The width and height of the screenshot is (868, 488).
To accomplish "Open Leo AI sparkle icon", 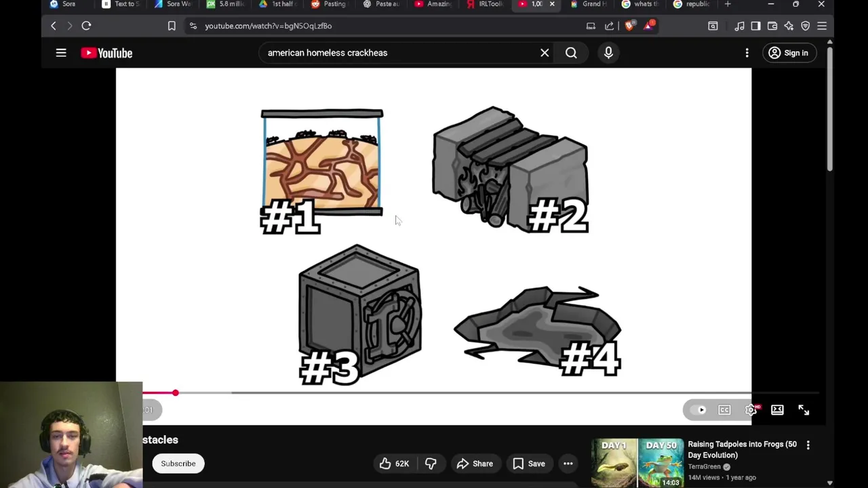I will click(789, 26).
